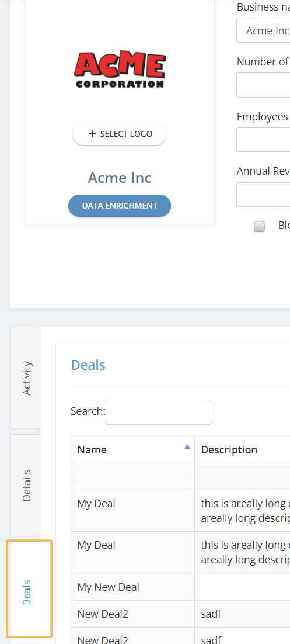
Task: Switch to the Details vertical tab
Action: [26, 485]
